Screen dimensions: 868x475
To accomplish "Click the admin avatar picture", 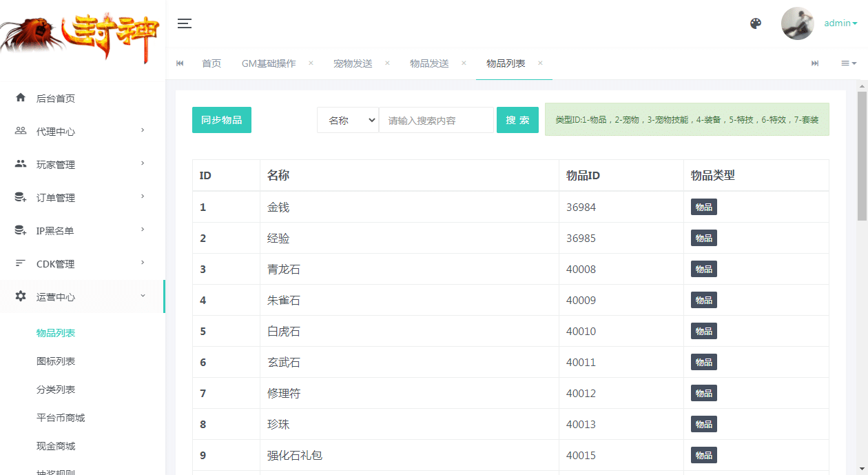I will point(797,23).
